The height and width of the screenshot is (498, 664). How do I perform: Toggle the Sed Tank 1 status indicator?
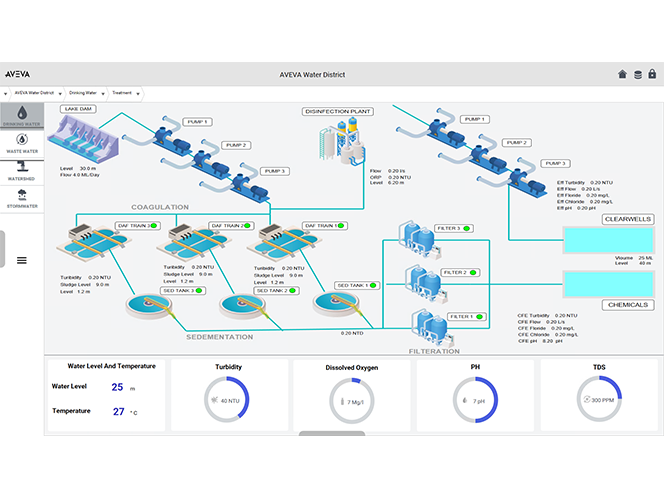coord(374,285)
